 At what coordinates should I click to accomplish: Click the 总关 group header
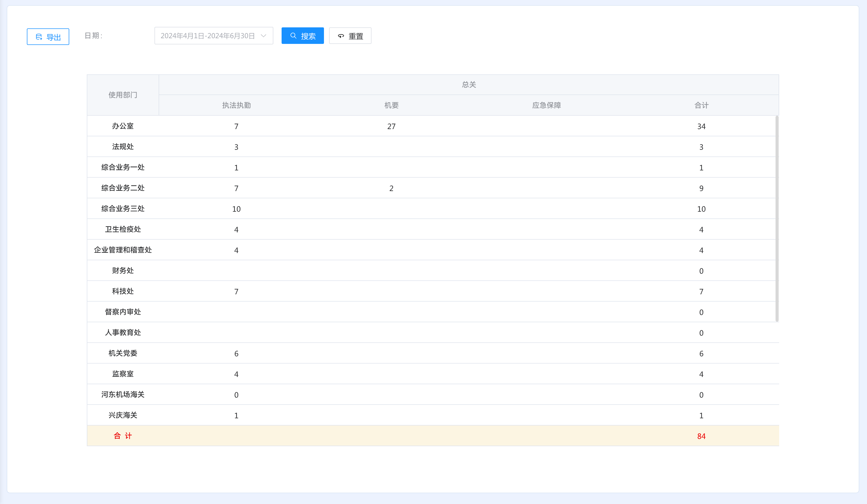469,85
